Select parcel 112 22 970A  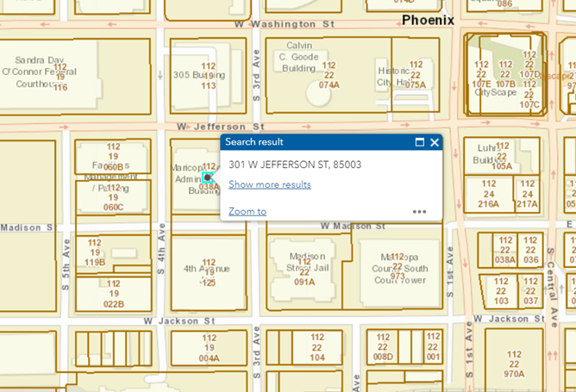514,364
